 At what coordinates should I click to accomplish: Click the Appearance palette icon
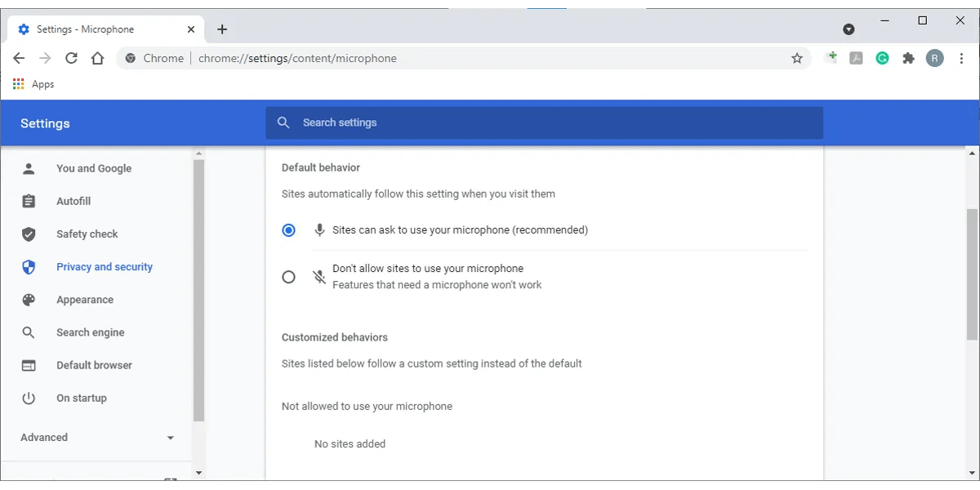click(x=29, y=299)
